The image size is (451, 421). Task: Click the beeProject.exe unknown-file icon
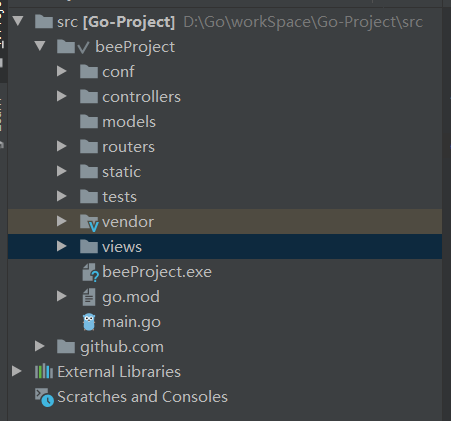90,272
